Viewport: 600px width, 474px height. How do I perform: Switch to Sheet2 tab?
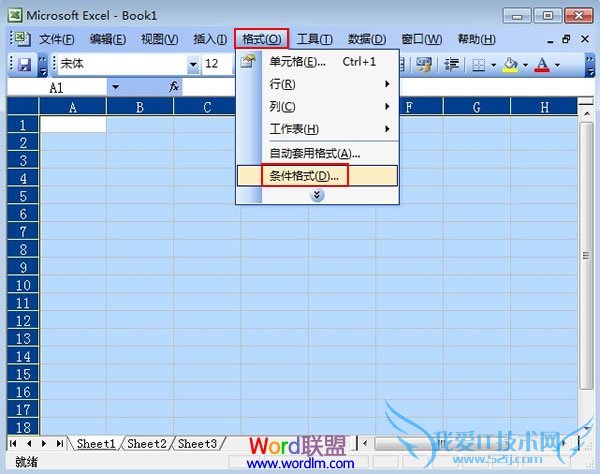(x=147, y=443)
